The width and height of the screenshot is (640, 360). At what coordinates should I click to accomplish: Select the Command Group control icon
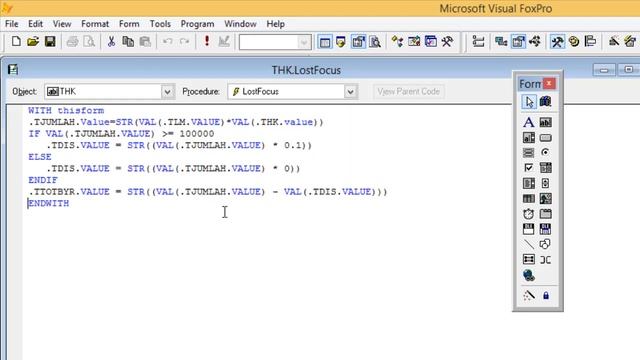click(x=529, y=153)
